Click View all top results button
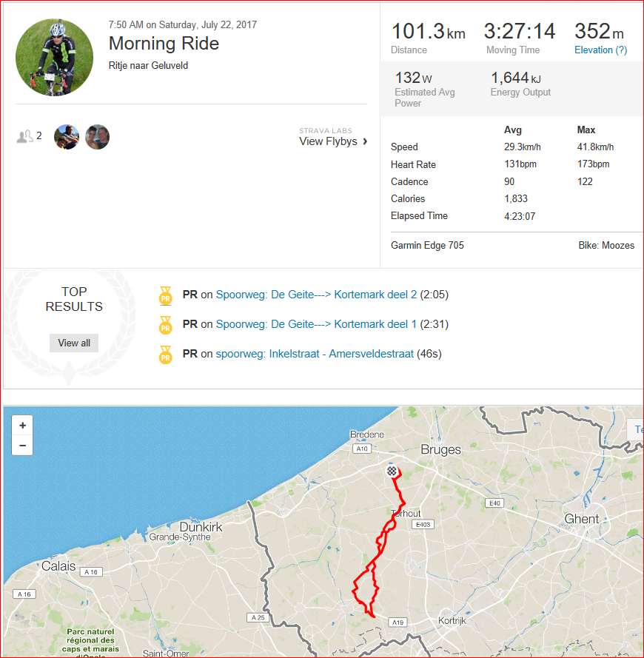644x658 pixels. tap(74, 343)
